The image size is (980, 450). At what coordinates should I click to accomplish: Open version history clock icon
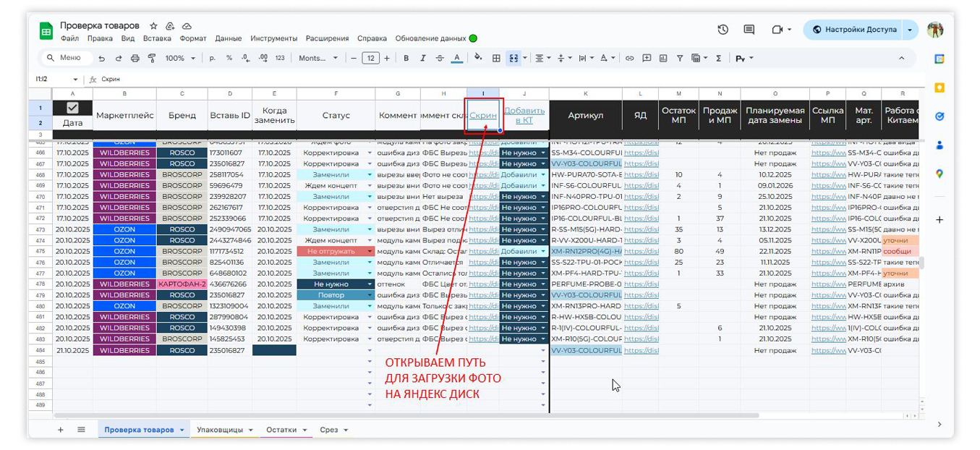coord(723,30)
